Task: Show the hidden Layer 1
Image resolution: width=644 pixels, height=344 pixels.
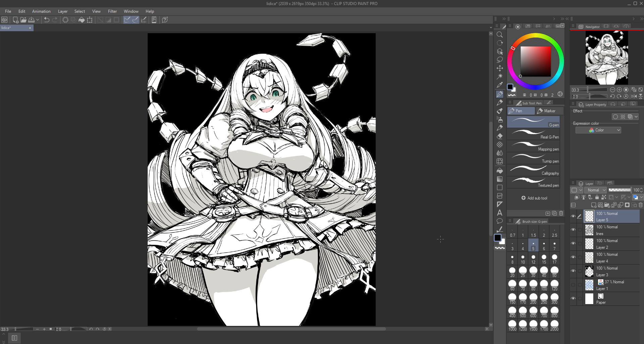Action: [573, 285]
